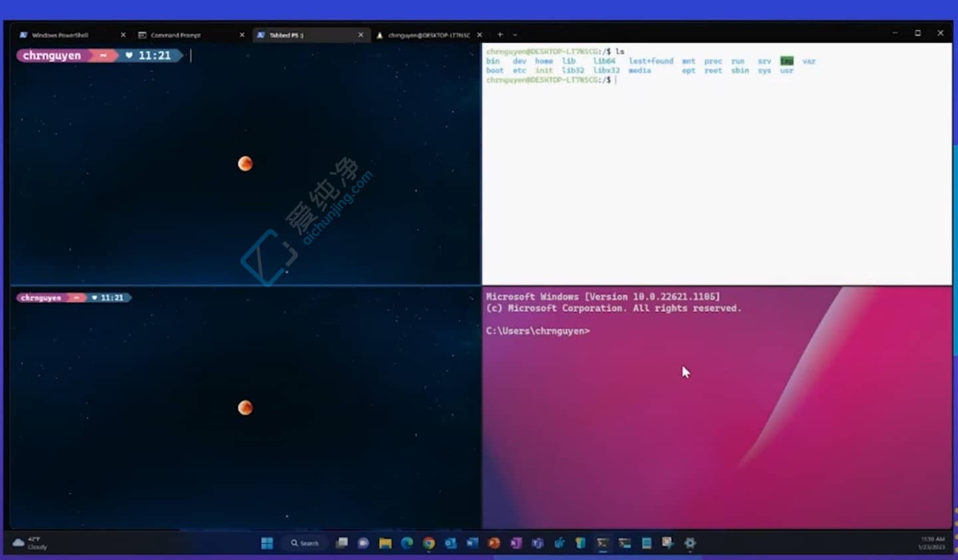
Task: Open the taskbar clock and date
Action: [932, 543]
